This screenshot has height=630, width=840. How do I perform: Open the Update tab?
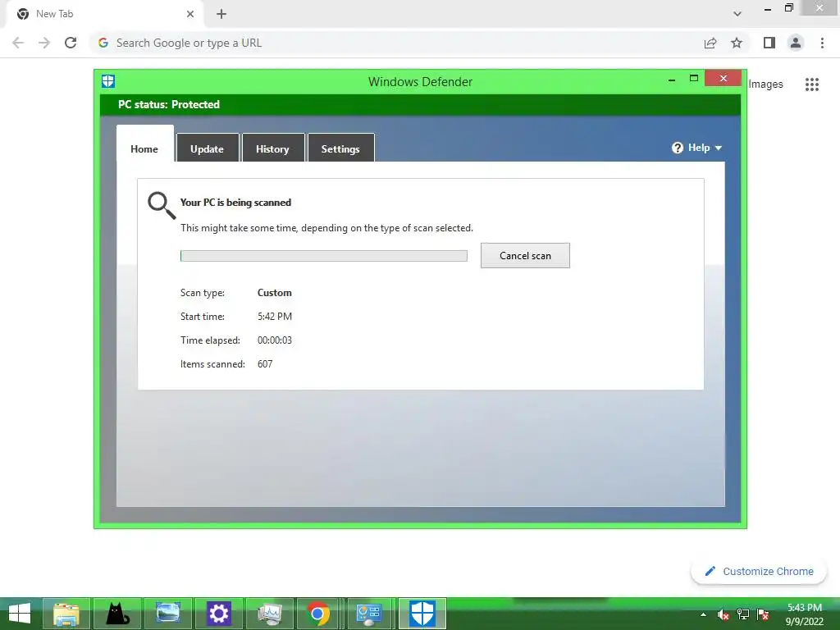(x=207, y=149)
